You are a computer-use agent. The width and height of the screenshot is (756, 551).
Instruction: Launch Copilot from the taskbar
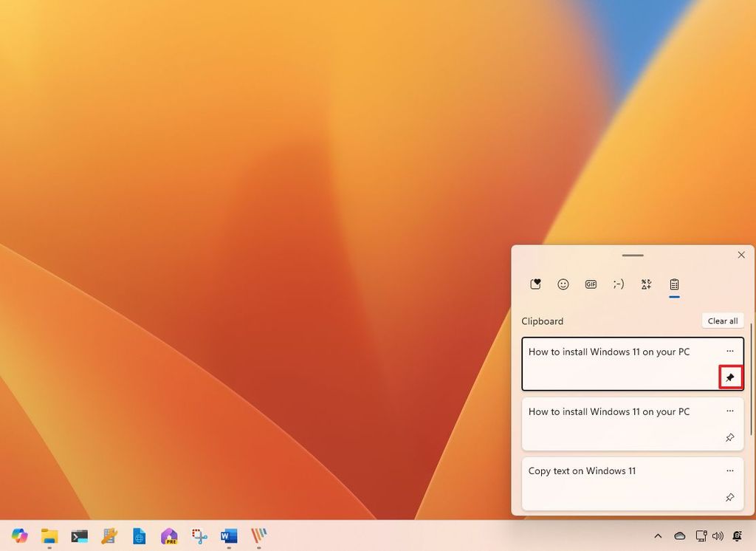pos(19,535)
